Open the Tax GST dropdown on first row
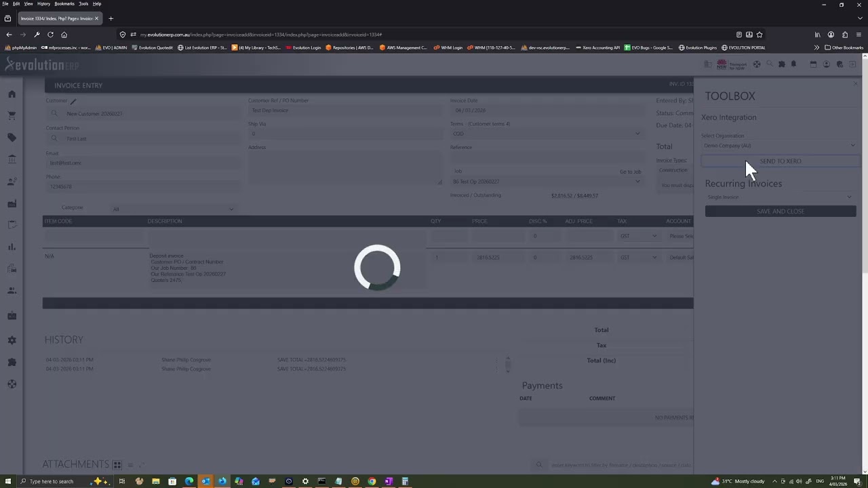This screenshot has width=868, height=488. [639, 236]
